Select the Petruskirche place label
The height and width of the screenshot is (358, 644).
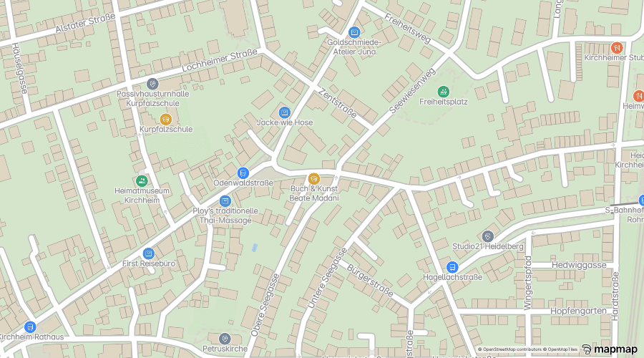coord(225,349)
